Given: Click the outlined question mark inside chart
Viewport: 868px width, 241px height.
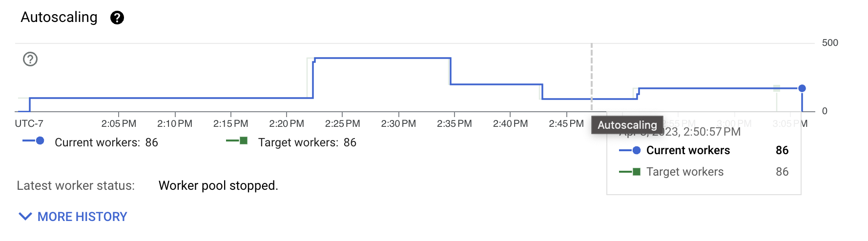Looking at the screenshot, I should (x=30, y=59).
